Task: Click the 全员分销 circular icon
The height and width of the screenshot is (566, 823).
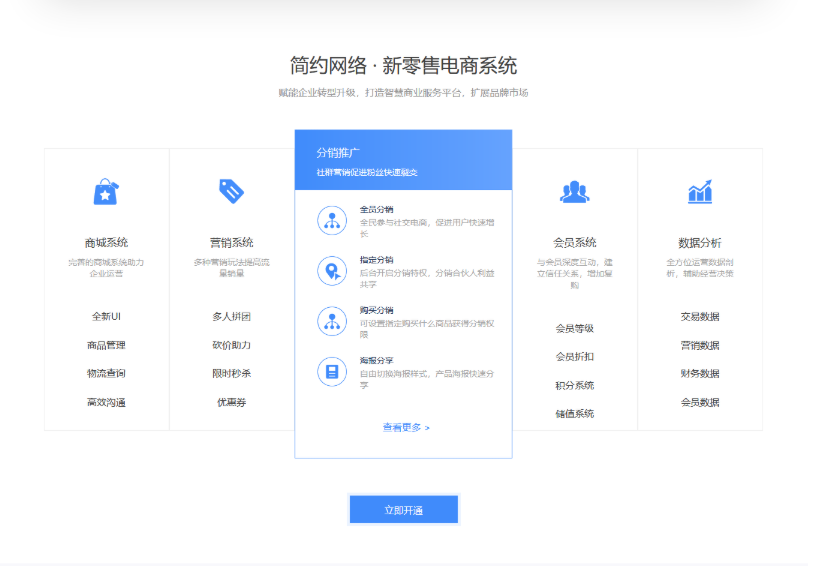Action: pyautogui.click(x=332, y=221)
